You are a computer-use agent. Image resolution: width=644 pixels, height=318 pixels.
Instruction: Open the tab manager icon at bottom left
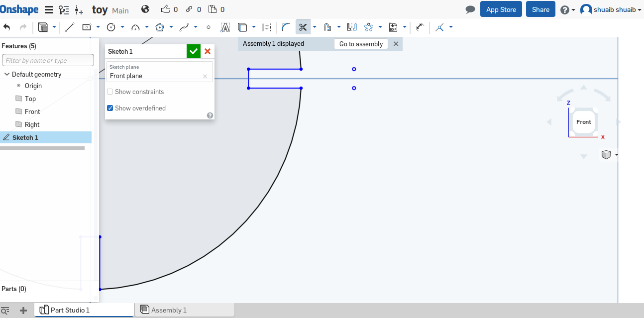tap(5, 311)
